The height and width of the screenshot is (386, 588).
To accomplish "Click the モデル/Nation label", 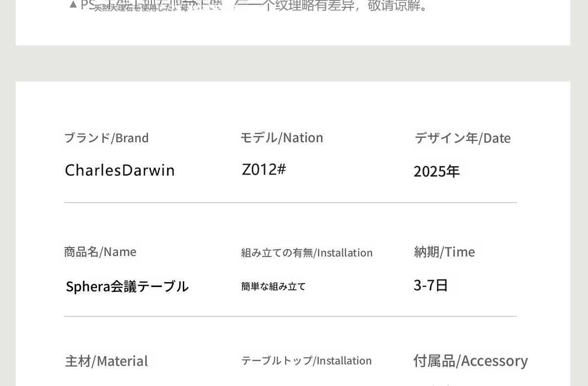I will coord(281,138).
